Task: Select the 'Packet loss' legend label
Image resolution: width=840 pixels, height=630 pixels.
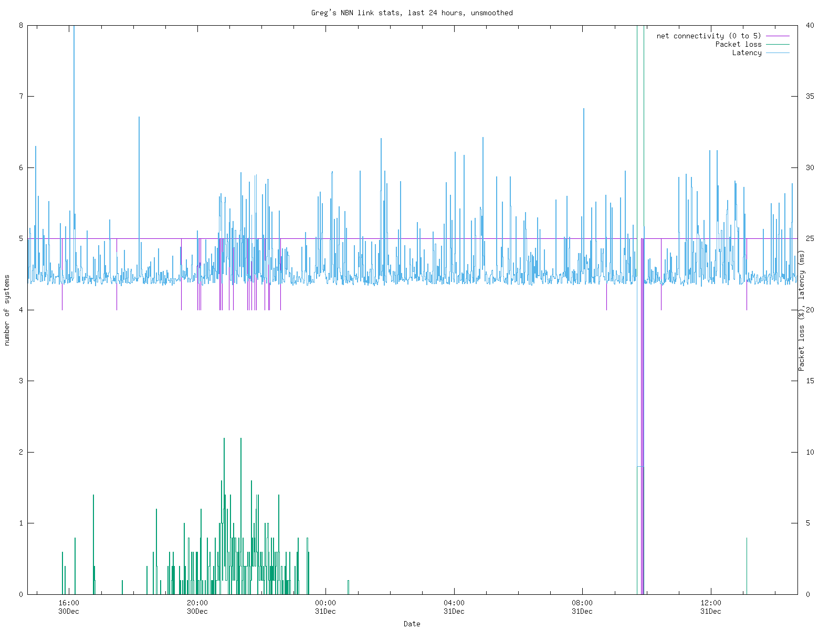Action: tap(738, 45)
